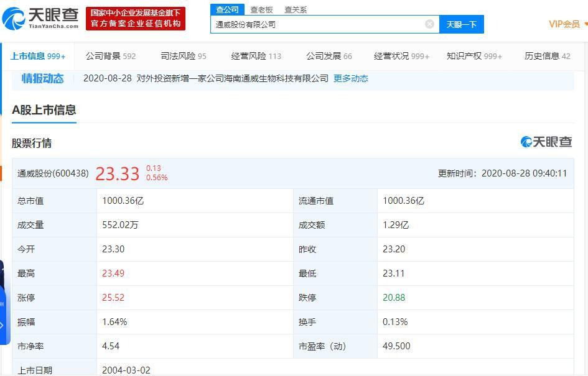Screen dimensions: 588x376
Task: Click the 最高 value 23.49
Action: pos(113,273)
